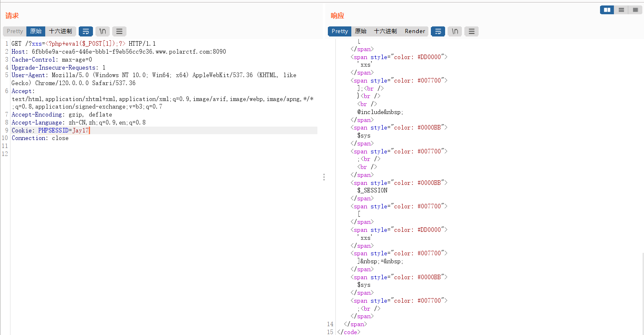
Task: Click the Host header line
Action: (119, 52)
